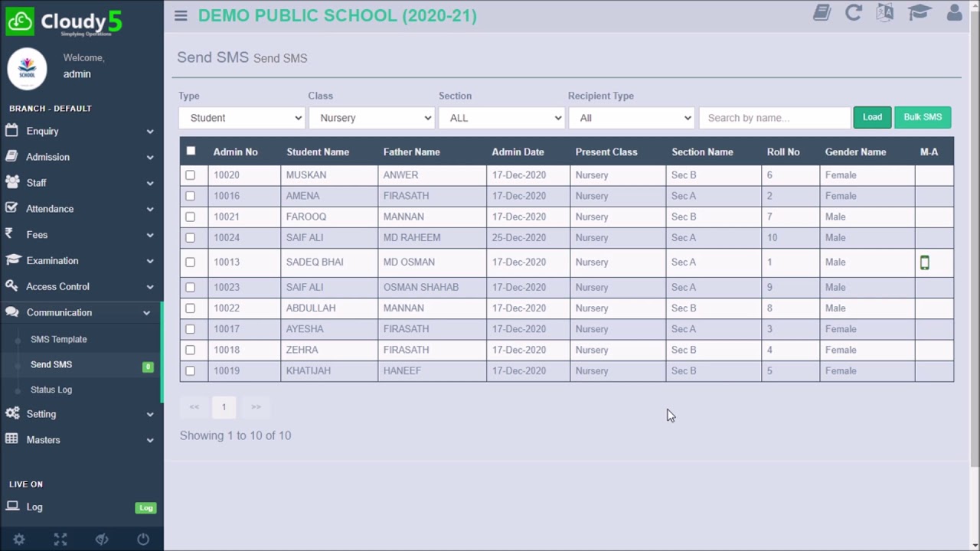980x551 pixels.
Task: Click the Log laptop icon
Action: point(12,507)
